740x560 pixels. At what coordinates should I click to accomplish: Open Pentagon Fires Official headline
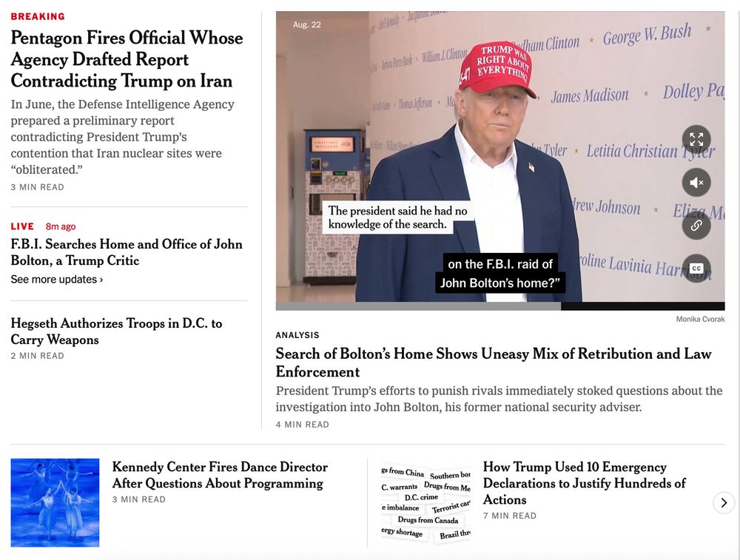pyautogui.click(x=127, y=59)
